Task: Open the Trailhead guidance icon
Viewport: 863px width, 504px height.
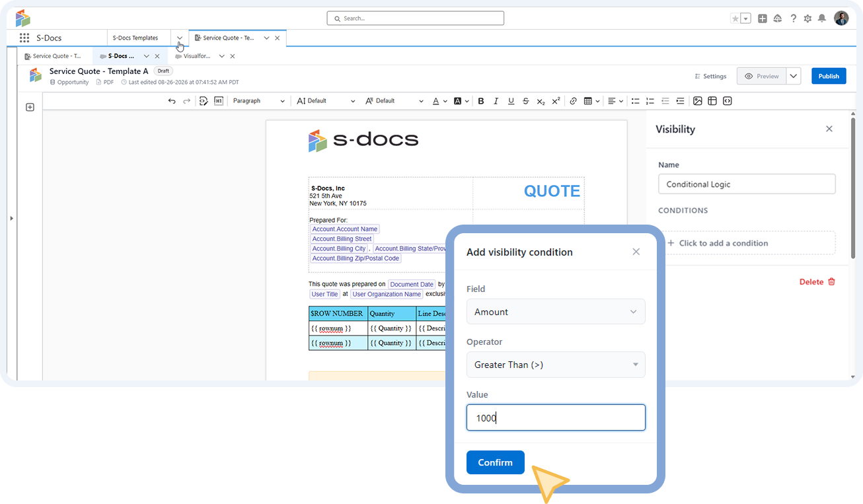Action: tap(778, 18)
